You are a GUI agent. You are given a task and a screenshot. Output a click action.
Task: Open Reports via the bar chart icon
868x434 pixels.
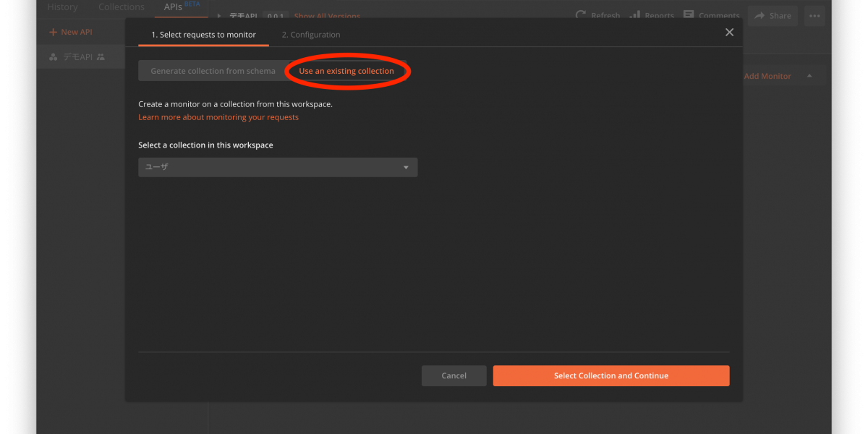pyautogui.click(x=635, y=15)
